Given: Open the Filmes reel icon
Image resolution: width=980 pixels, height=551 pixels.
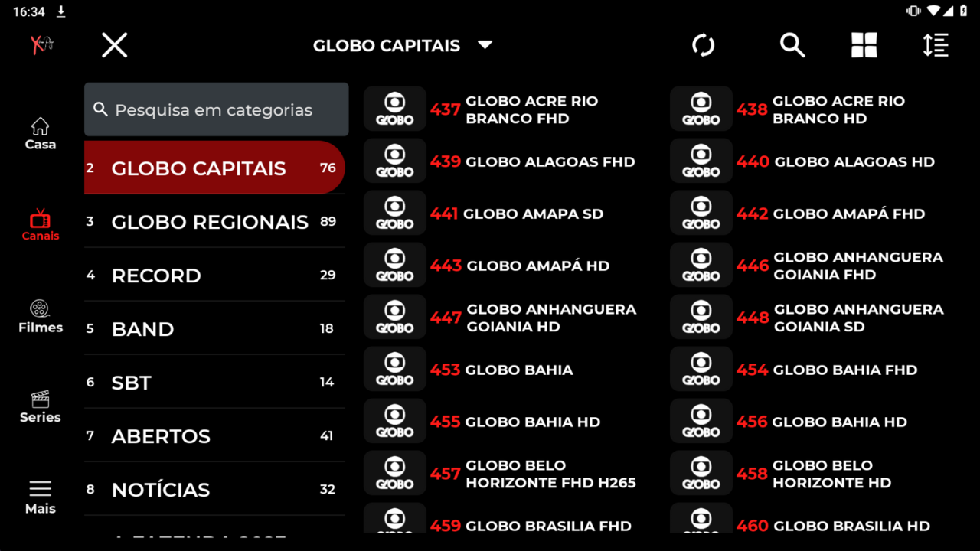Looking at the screenshot, I should point(40,316).
